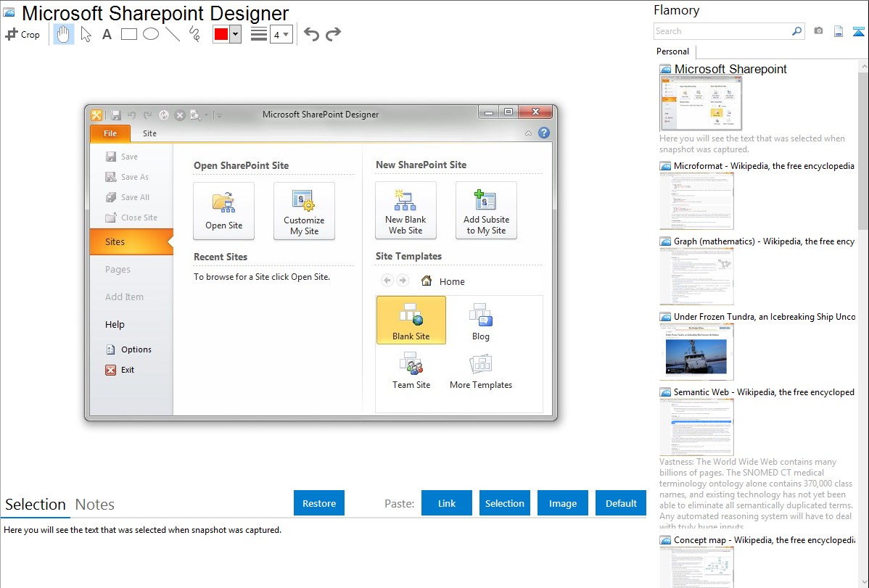Click the Open Site icon button

(224, 211)
